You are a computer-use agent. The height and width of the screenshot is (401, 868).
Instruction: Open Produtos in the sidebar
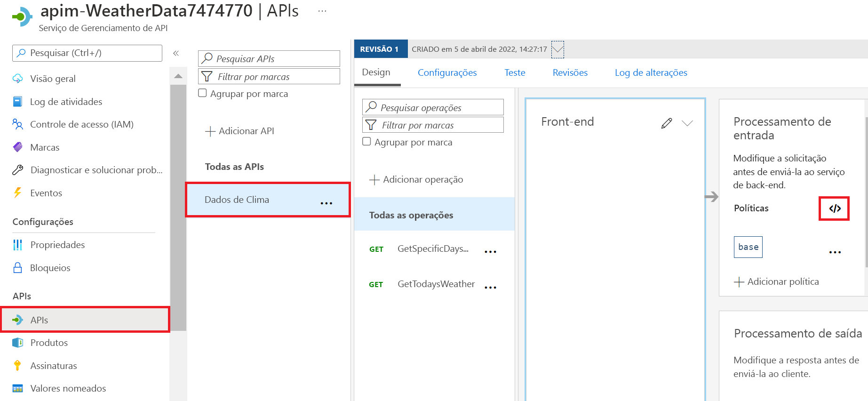[x=49, y=343]
